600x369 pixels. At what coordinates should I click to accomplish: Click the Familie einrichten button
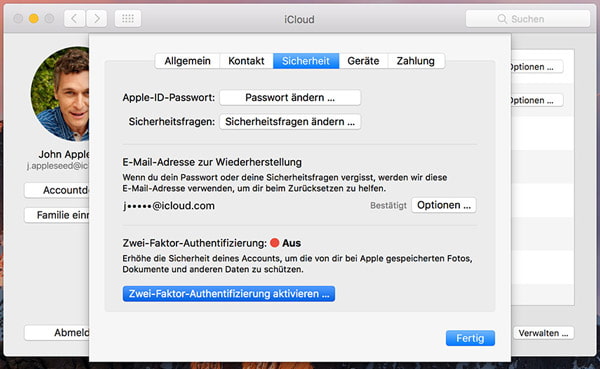pos(57,215)
